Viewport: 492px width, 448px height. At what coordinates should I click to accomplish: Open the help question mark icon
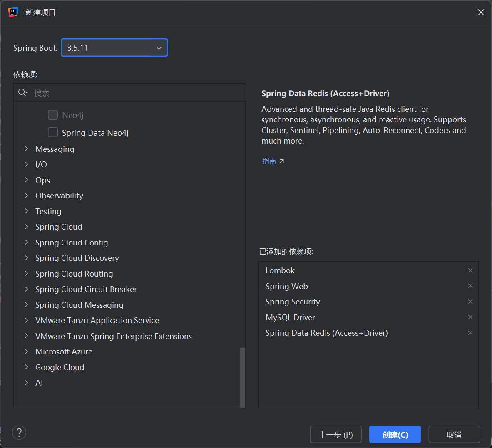tap(19, 433)
